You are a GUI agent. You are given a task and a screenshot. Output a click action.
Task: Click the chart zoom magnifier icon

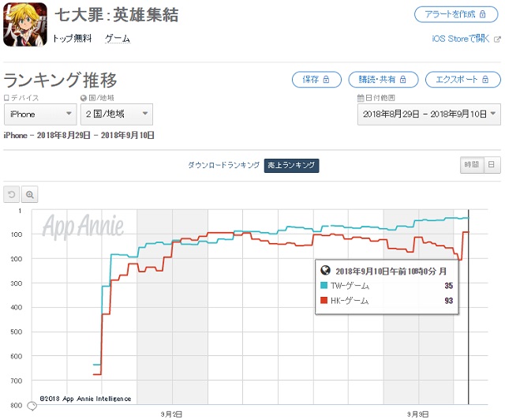coord(30,194)
